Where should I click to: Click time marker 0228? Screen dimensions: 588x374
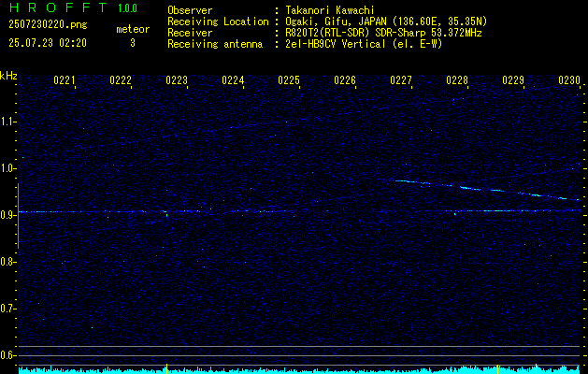point(457,80)
